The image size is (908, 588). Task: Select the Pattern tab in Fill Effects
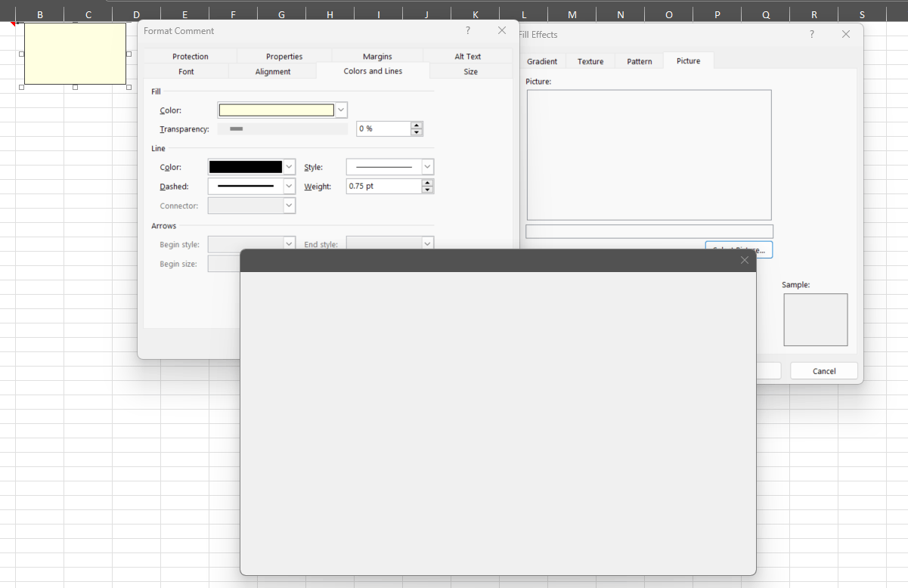tap(640, 61)
